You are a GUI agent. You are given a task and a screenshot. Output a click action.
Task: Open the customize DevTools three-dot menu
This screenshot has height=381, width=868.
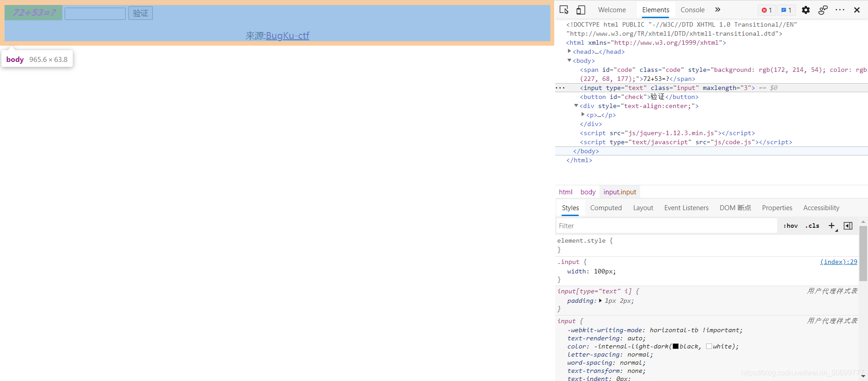click(x=840, y=10)
